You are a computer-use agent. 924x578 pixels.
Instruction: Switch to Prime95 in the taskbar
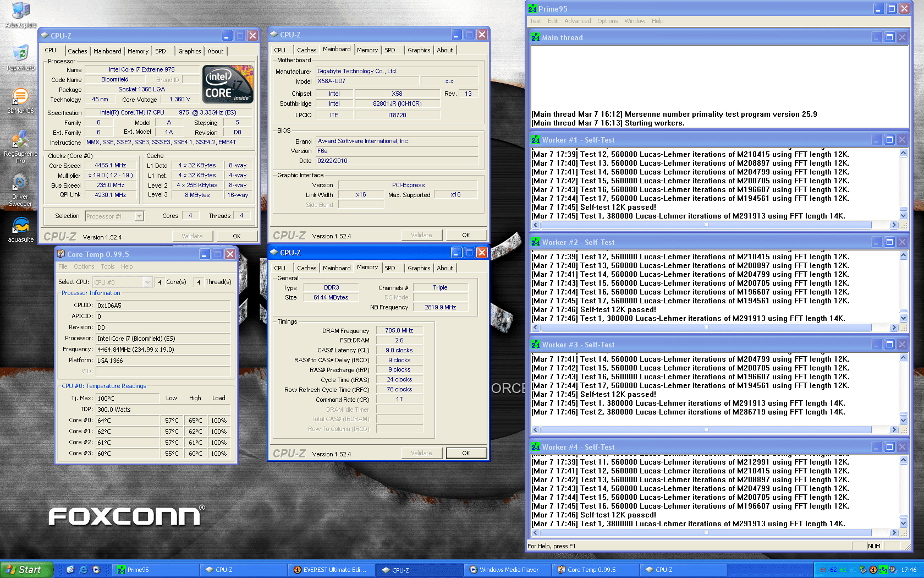click(155, 570)
